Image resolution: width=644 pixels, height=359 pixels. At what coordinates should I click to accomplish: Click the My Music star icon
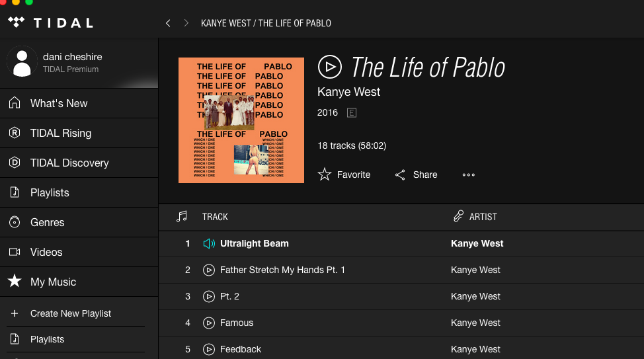pyautogui.click(x=15, y=281)
